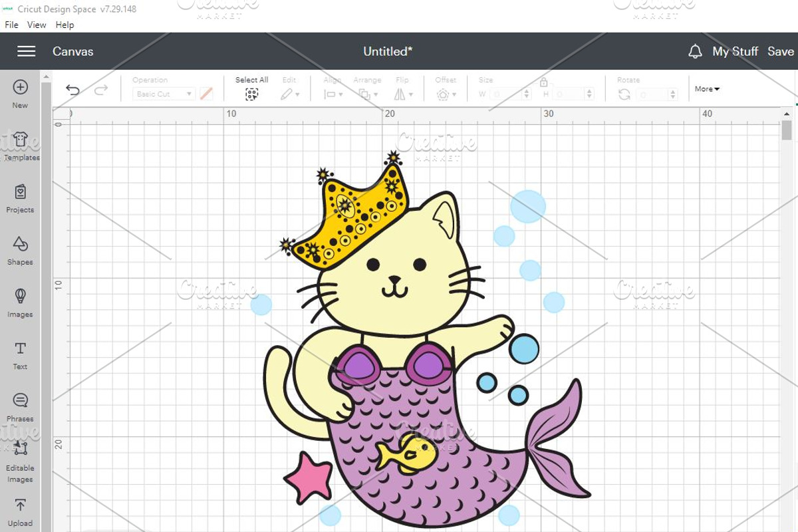
Task: Click the Save button
Action: 781,51
